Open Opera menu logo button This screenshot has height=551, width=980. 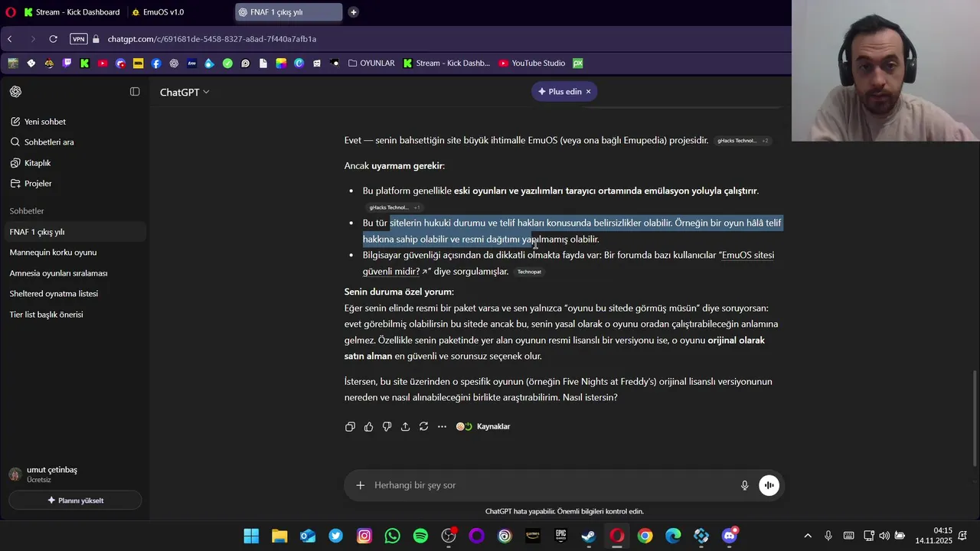(10, 12)
